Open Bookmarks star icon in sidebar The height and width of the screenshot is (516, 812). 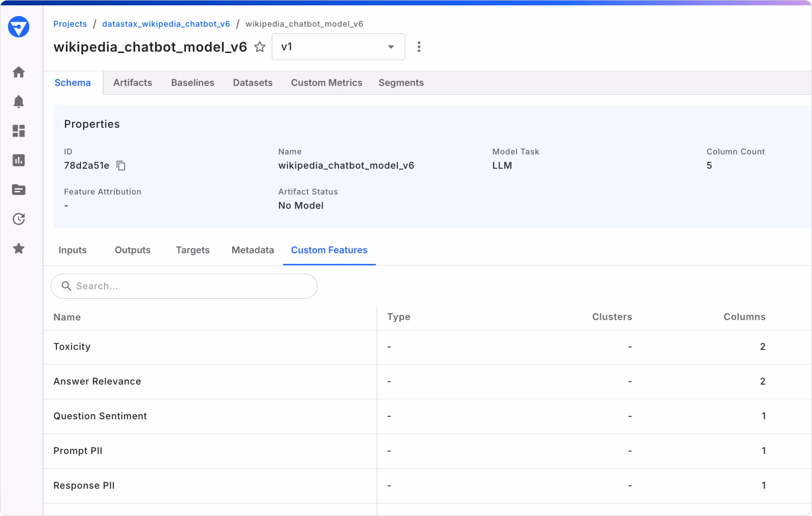(19, 248)
